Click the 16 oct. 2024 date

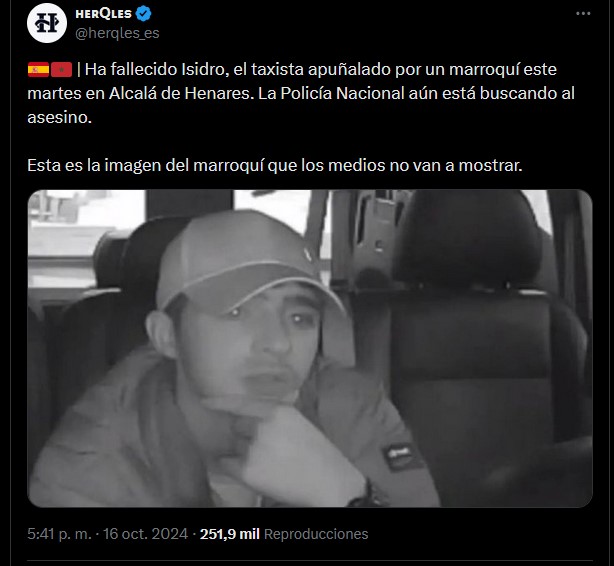click(x=145, y=534)
